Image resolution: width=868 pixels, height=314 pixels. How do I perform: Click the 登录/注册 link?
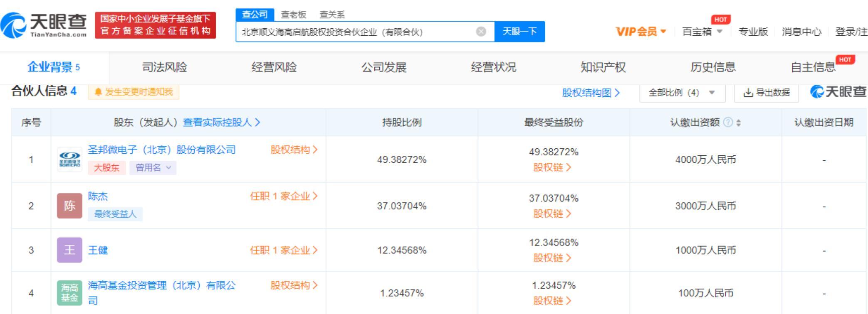[x=851, y=32]
